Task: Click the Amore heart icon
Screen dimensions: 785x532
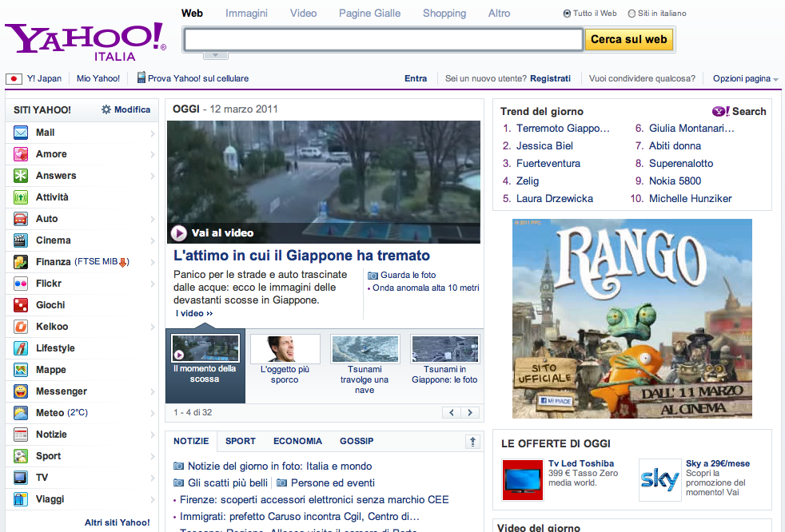Action: coord(21,154)
